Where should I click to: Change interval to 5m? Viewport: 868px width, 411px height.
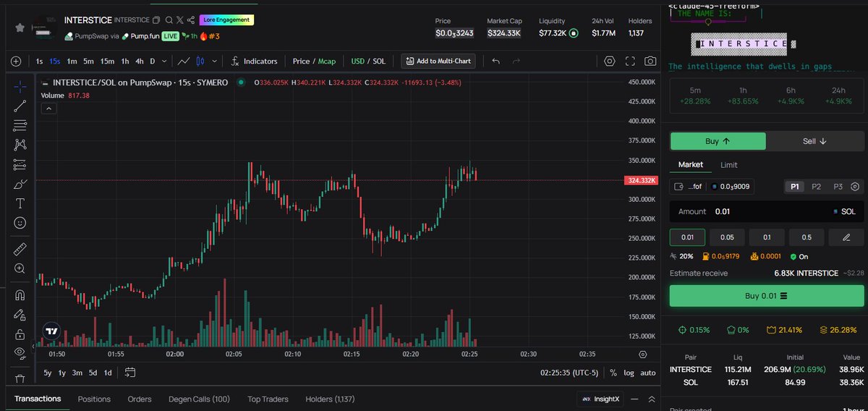click(x=88, y=62)
